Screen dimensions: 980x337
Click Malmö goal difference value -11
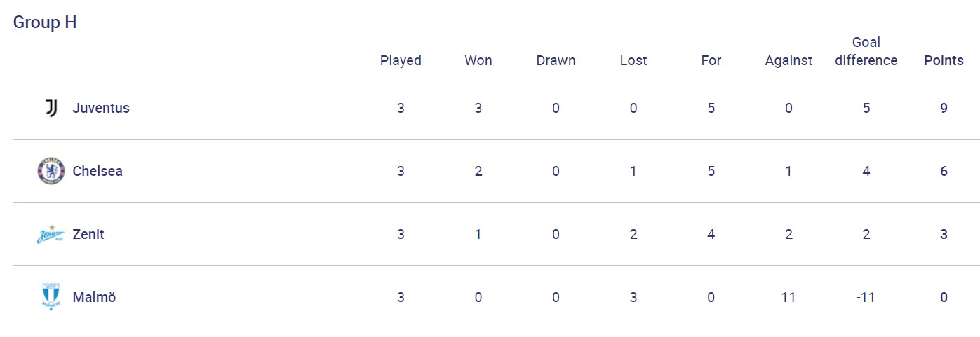pyautogui.click(x=866, y=297)
